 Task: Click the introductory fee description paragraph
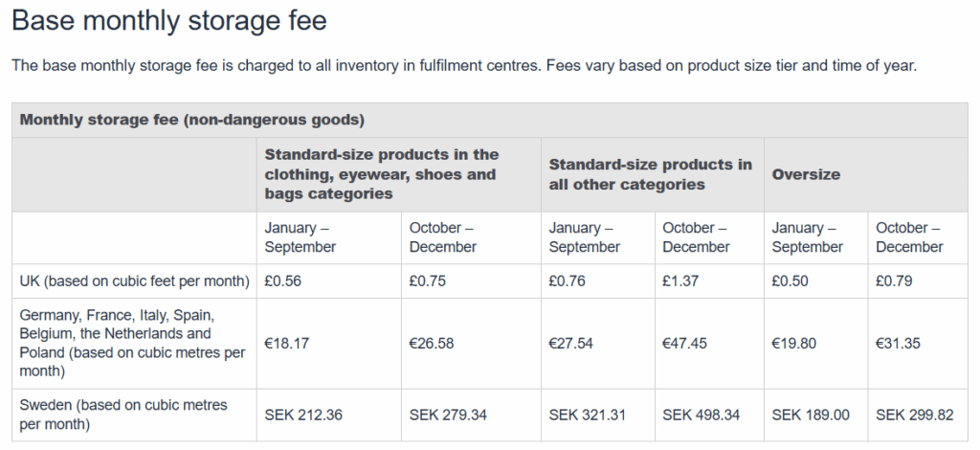(x=464, y=66)
